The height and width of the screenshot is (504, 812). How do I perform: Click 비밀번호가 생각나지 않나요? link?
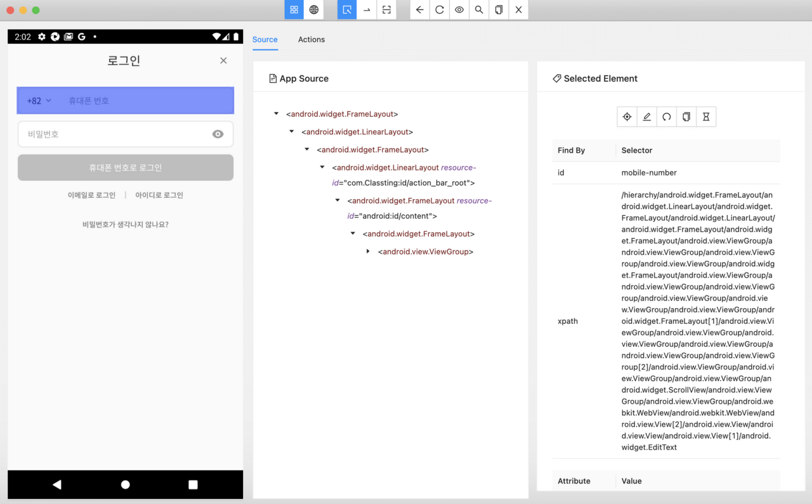point(126,224)
